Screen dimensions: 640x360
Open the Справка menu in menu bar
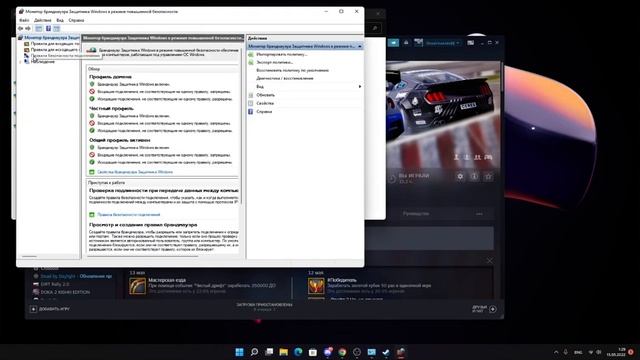coord(76,20)
